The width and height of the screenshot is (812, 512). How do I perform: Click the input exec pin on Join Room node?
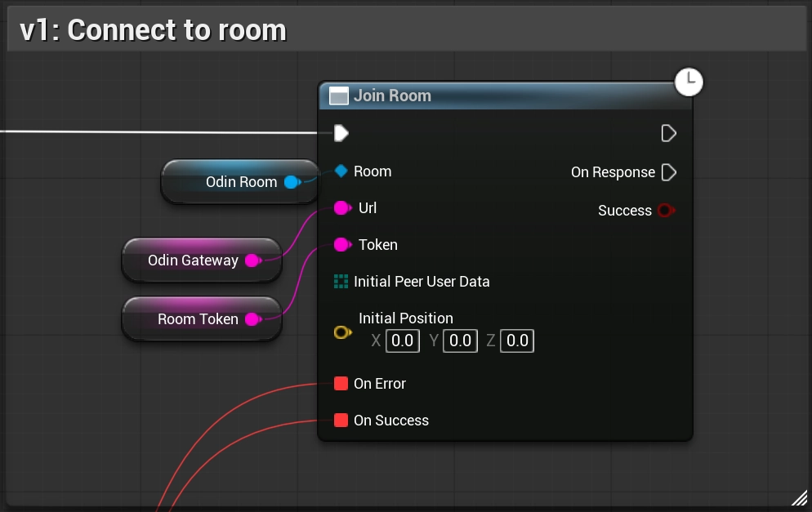(341, 133)
